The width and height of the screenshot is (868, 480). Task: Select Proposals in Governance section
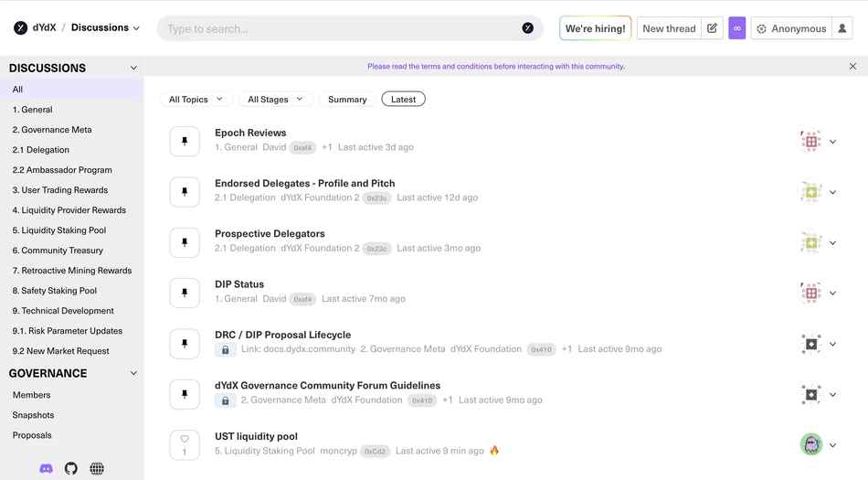pos(32,435)
